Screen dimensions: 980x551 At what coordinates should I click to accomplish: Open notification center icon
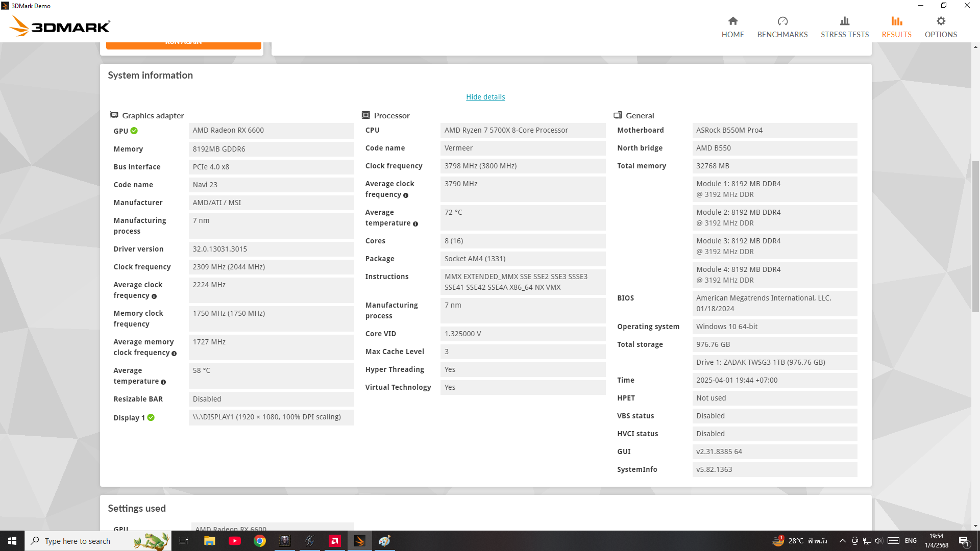point(964,541)
